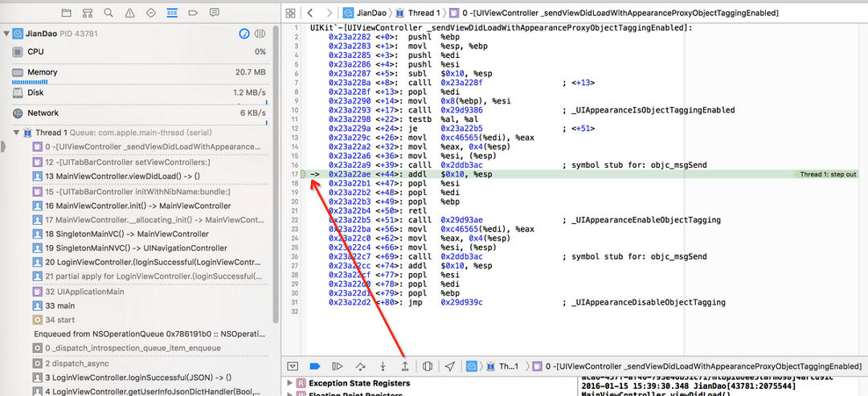Collapse Thread 1 disclosure triangle
The image size is (868, 396).
(17, 133)
